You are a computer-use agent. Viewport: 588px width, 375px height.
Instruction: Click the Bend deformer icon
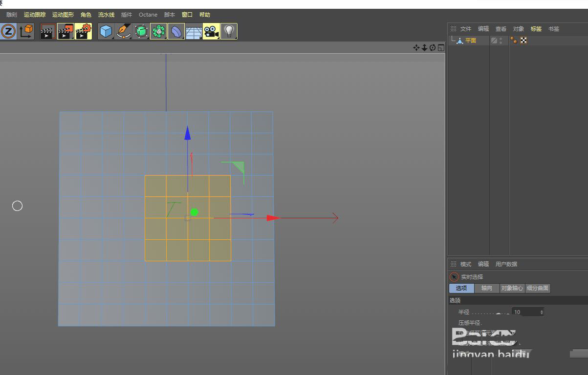[x=176, y=32]
